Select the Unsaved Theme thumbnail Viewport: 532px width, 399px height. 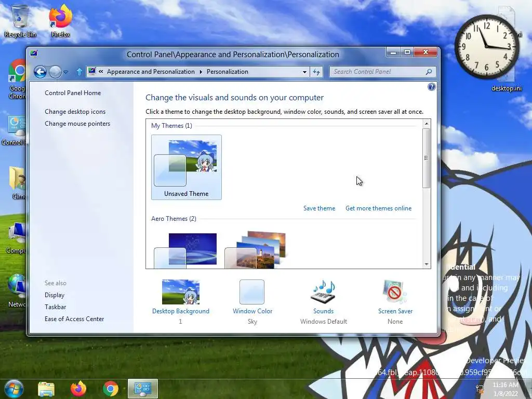[x=187, y=167]
